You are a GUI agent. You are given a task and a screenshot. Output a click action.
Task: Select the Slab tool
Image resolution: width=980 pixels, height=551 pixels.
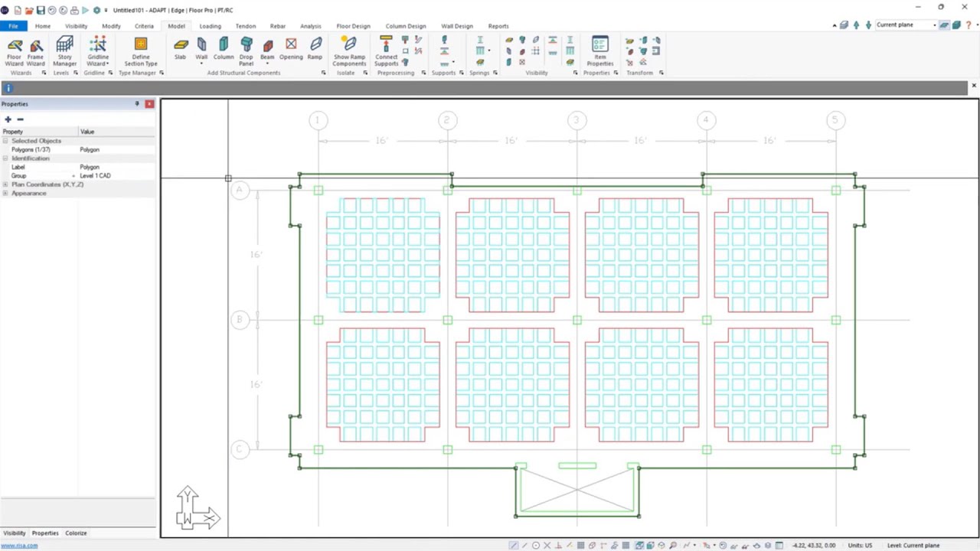(180, 49)
